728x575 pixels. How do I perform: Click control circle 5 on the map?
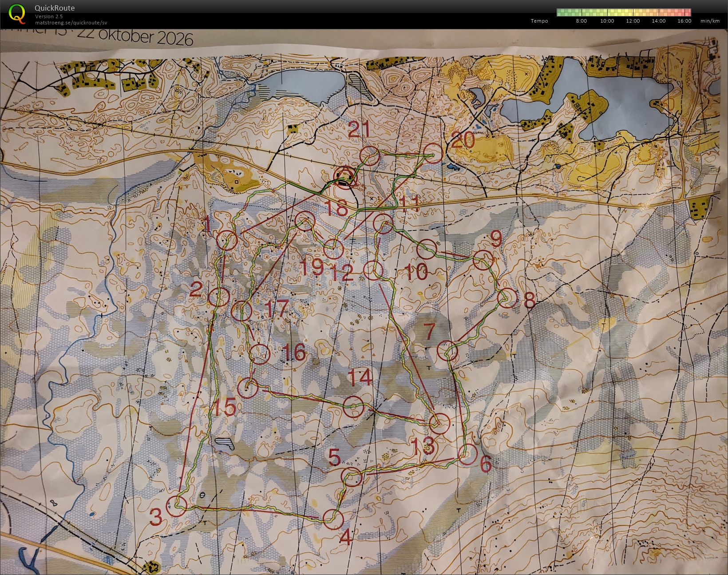point(352,476)
